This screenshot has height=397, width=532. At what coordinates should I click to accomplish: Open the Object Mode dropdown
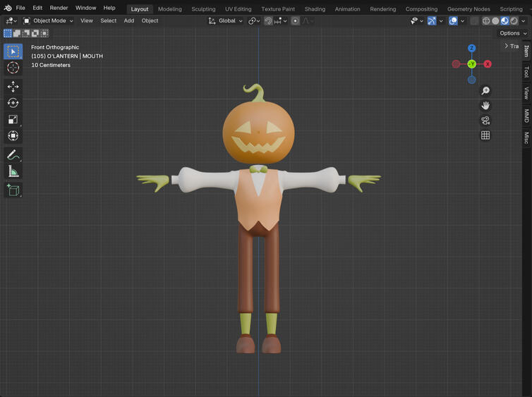(x=48, y=20)
